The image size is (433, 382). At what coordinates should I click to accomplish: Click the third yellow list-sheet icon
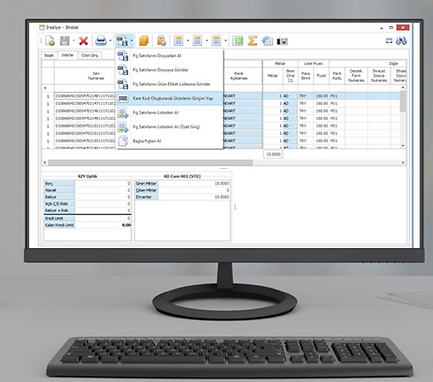pyautogui.click(x=216, y=41)
